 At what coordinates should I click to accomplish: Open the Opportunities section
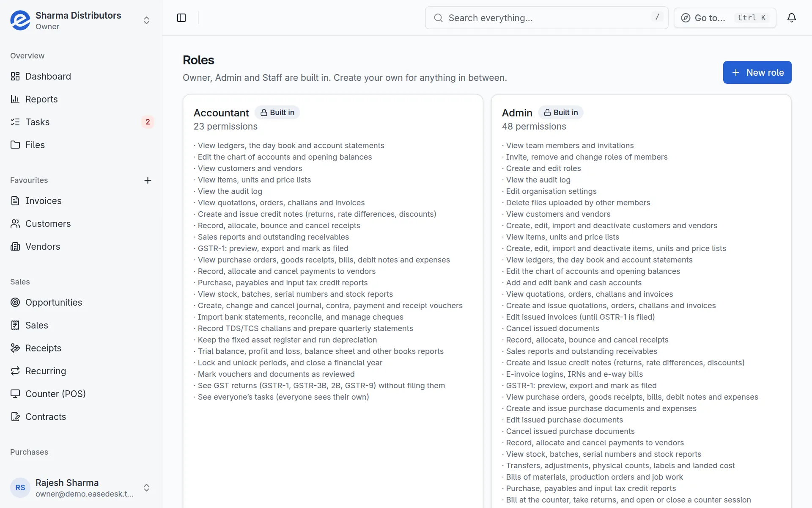[81, 302]
